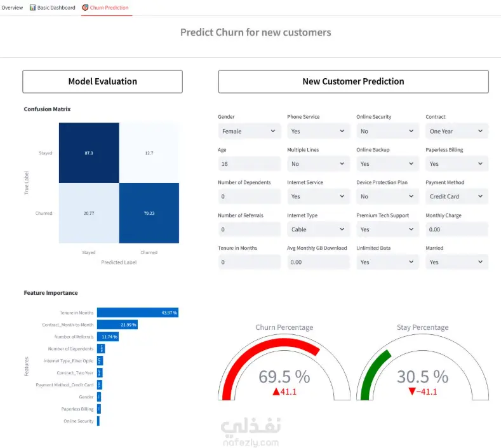Click the 20.77 confusion matrix cell

pyautogui.click(x=89, y=213)
